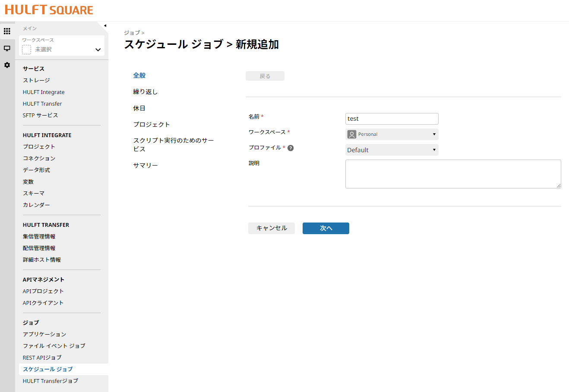Open the Personal workspace dropdown
Image resolution: width=569 pixels, height=392 pixels.
pyautogui.click(x=392, y=134)
